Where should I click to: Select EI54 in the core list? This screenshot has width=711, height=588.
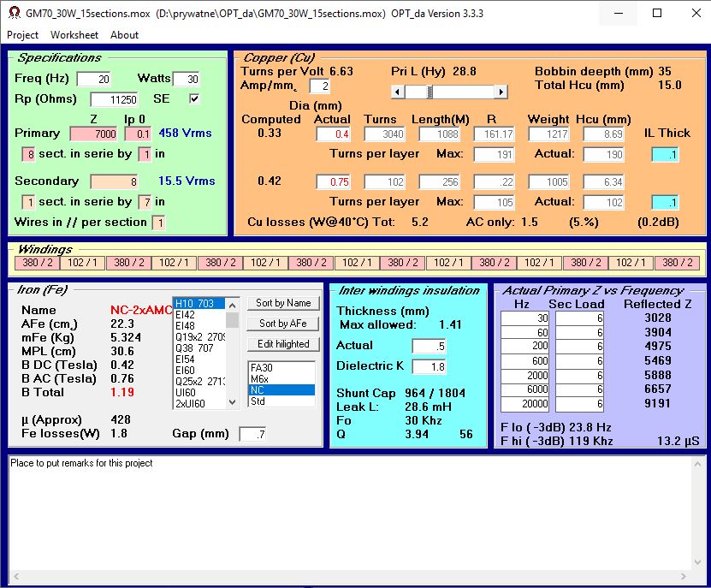tap(199, 359)
